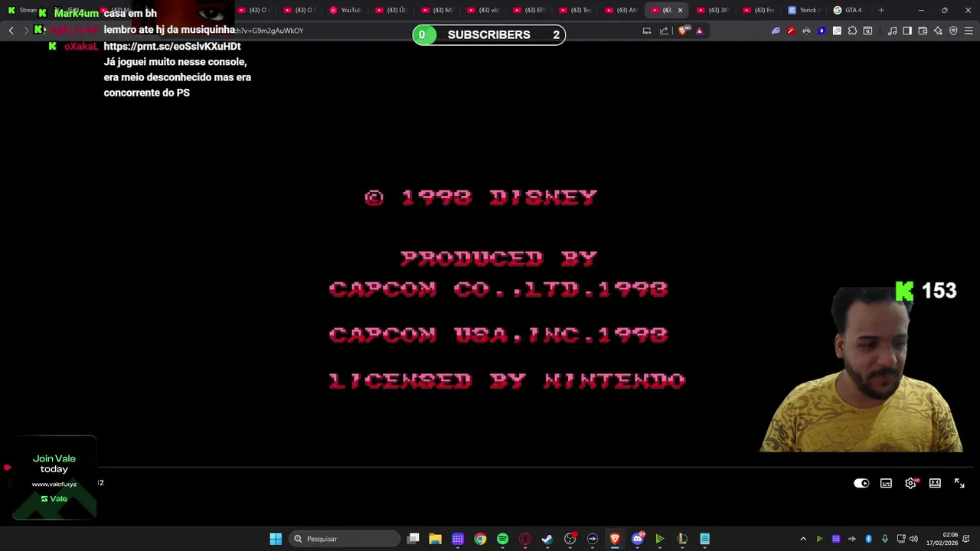Click the share page icon in address bar

click(664, 31)
